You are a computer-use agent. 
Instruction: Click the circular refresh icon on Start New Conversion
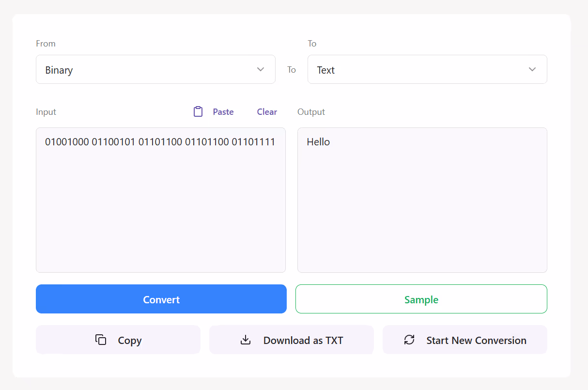click(x=409, y=340)
